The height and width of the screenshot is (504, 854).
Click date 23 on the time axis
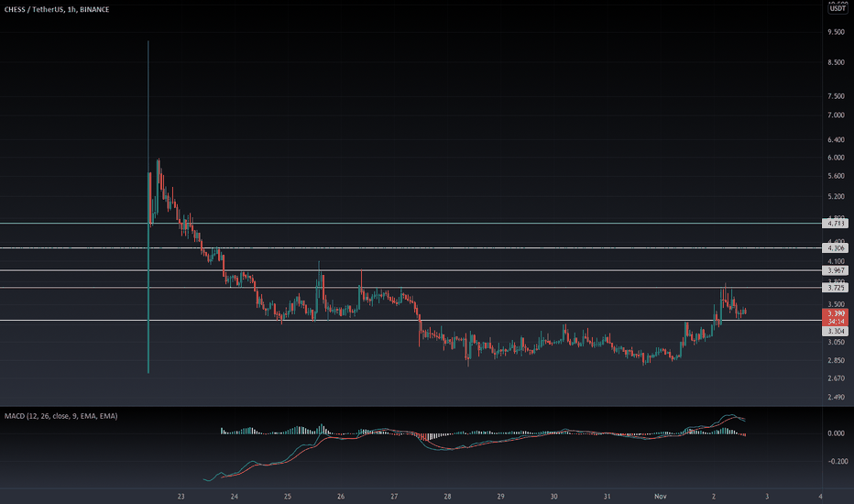point(181,497)
